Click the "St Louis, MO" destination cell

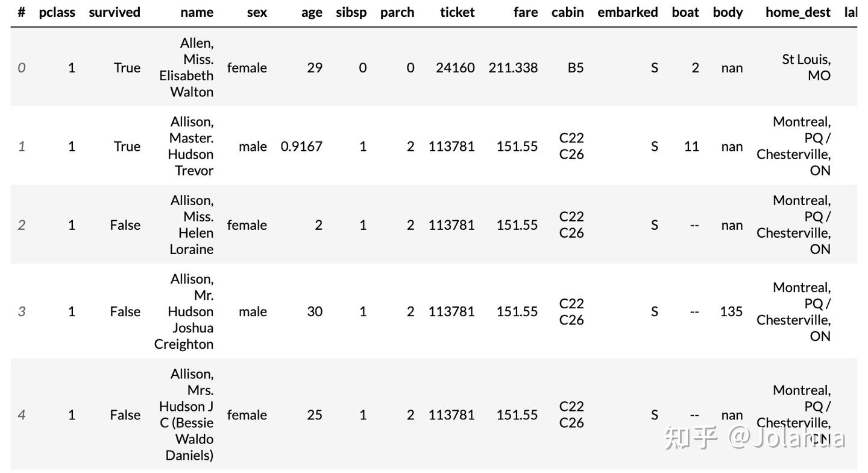click(x=806, y=67)
